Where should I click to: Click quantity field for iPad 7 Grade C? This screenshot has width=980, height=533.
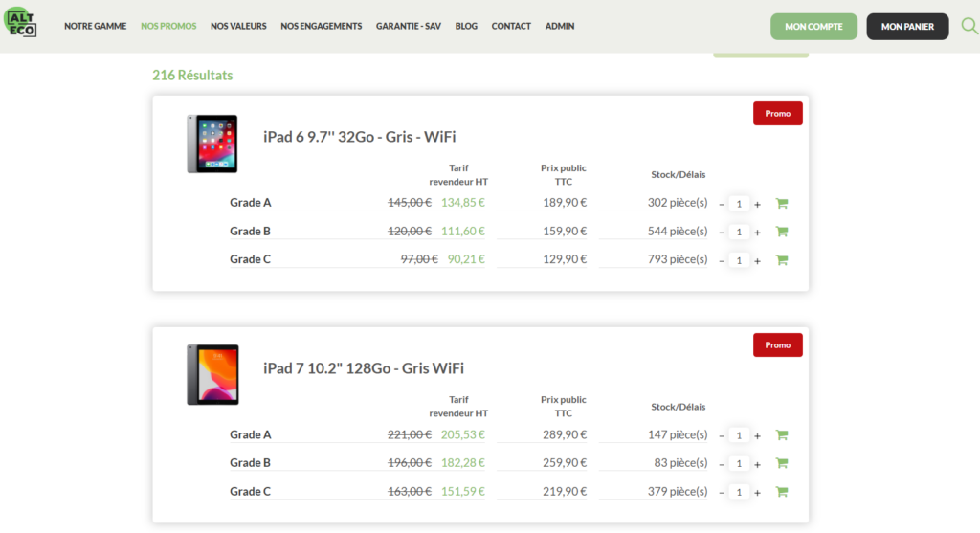(739, 493)
